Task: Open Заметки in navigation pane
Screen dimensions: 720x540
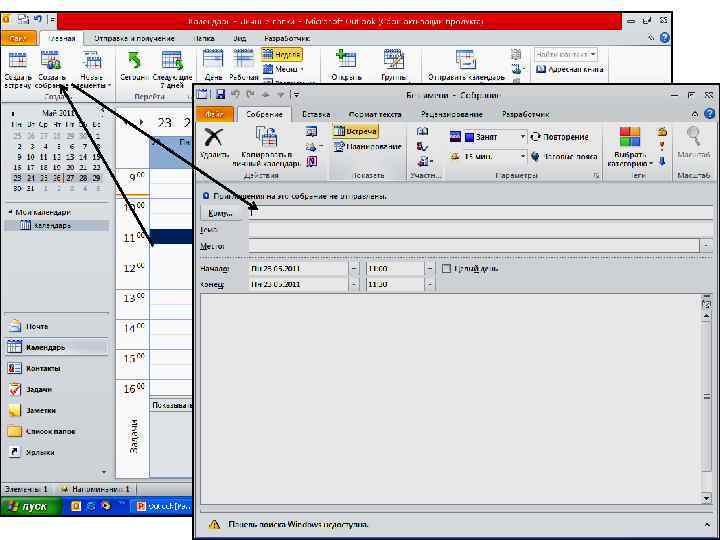Action: (x=57, y=411)
